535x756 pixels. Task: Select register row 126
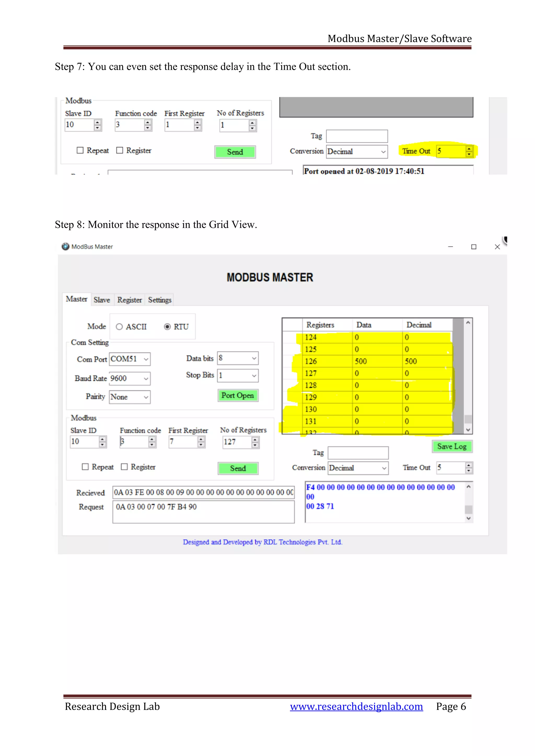click(367, 361)
